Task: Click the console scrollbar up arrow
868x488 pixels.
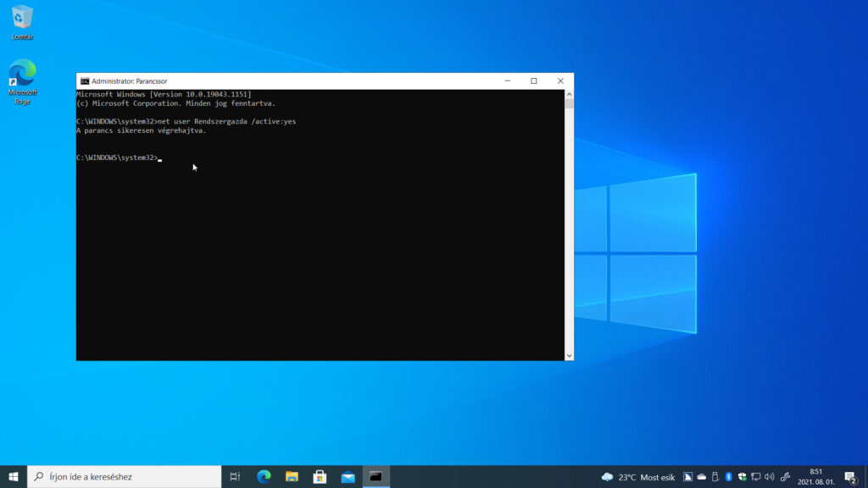Action: (x=569, y=95)
